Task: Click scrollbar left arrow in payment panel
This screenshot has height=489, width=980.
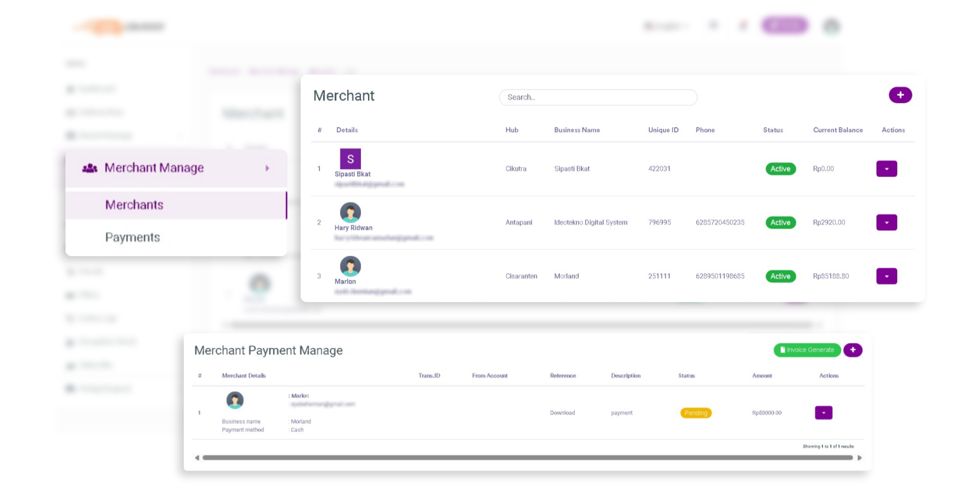Action: tap(197, 458)
